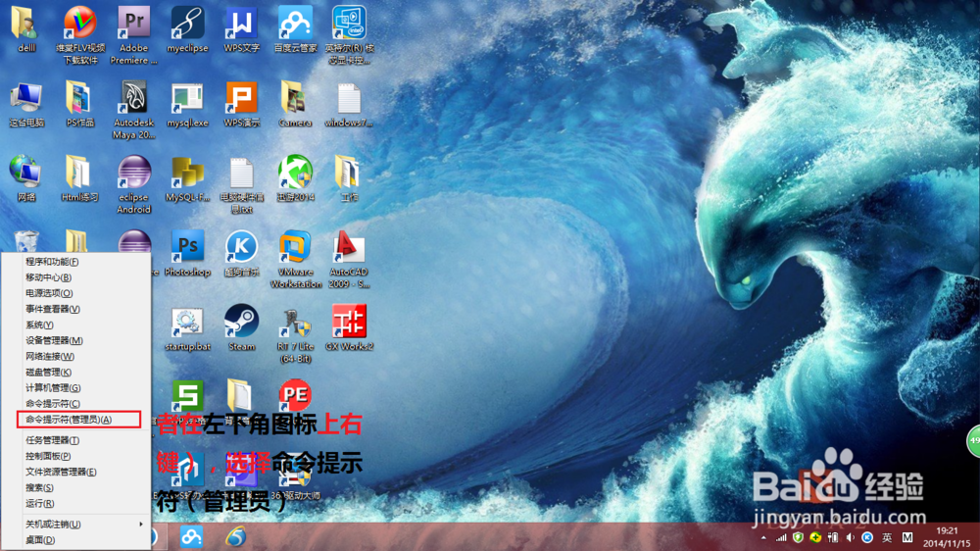Select the 电脑硬件信息.txt file
Viewport: 980px width, 551px height.
click(x=241, y=184)
